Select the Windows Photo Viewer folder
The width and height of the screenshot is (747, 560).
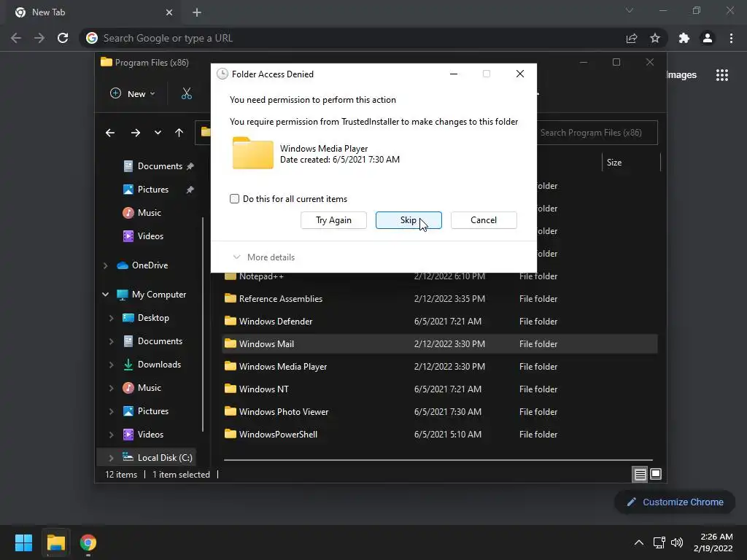tap(439, 412)
